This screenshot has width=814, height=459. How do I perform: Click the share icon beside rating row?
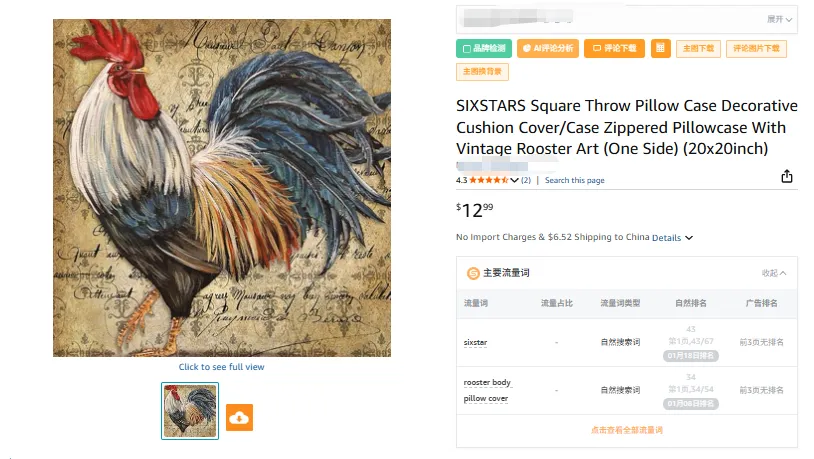[x=786, y=177]
